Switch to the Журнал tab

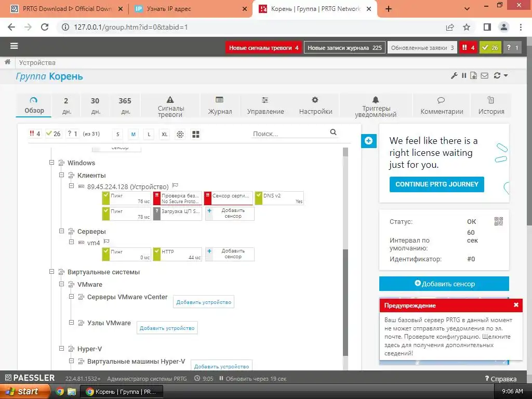pyautogui.click(x=220, y=105)
